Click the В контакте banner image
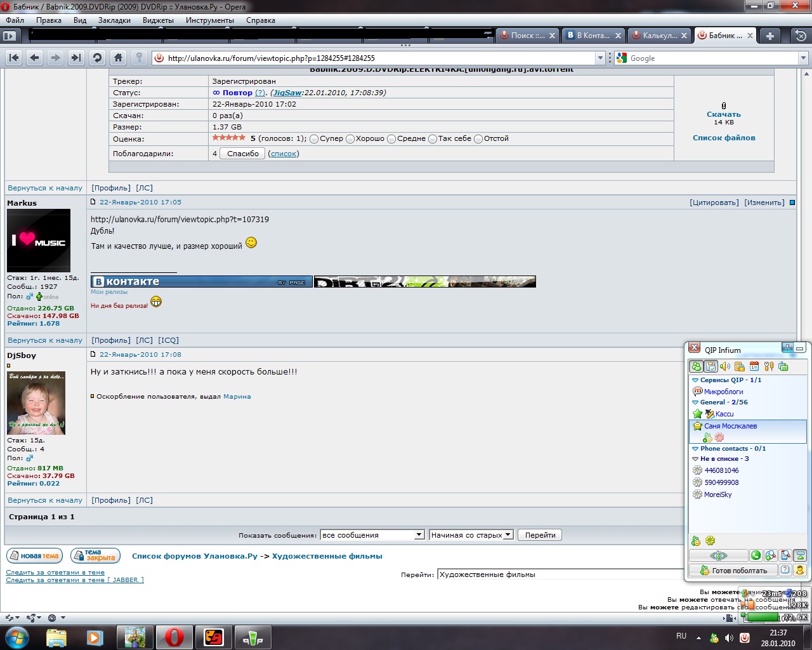Image resolution: width=812 pixels, height=650 pixels. pos(201,282)
